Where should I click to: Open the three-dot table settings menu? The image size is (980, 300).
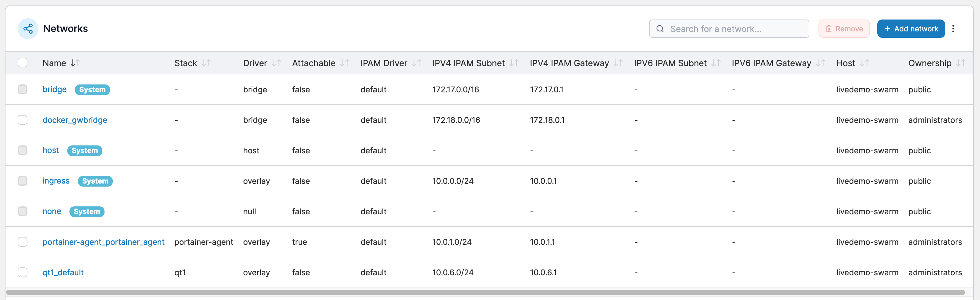pos(953,29)
